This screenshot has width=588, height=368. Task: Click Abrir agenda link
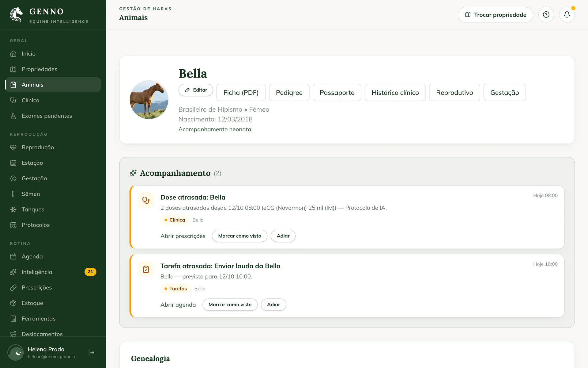tap(178, 305)
